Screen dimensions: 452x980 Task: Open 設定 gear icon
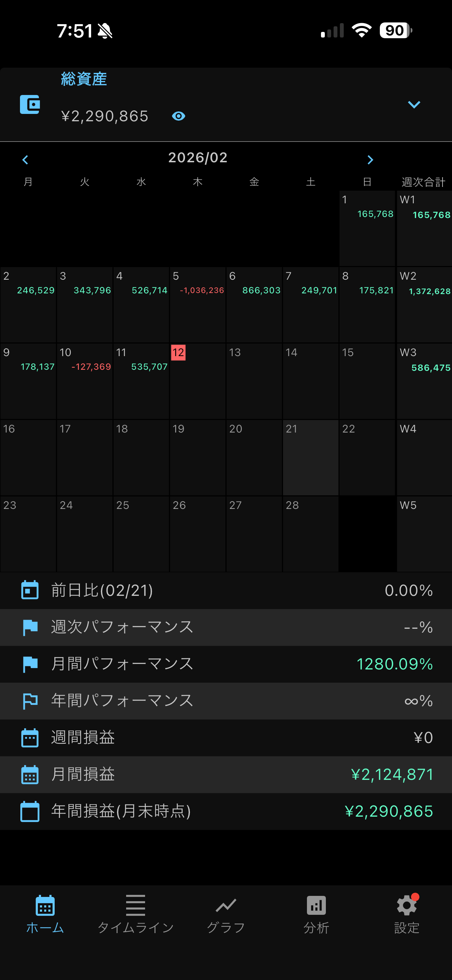tap(406, 905)
